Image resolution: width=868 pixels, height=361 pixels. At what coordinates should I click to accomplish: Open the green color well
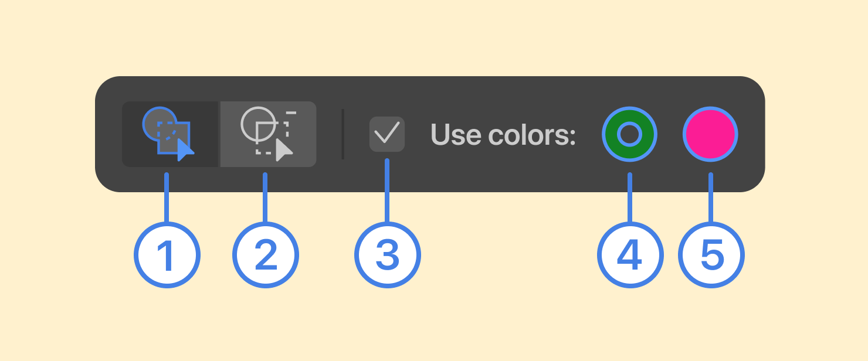629,134
